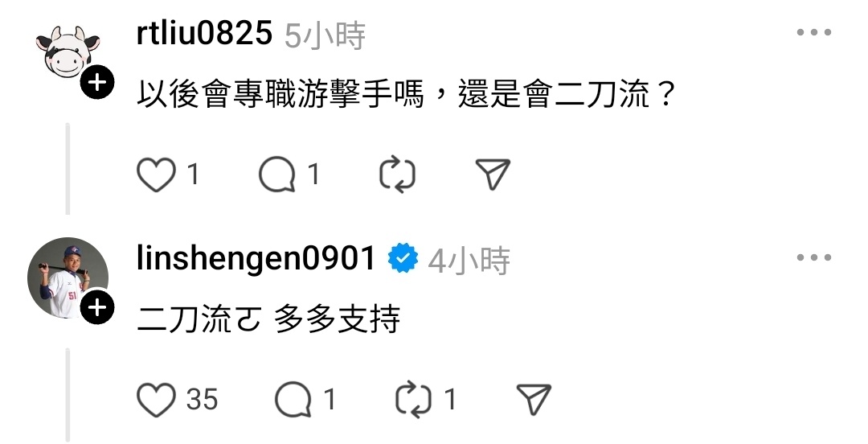This screenshot has width=868, height=444.
Task: Open the more options menu for linshengen0901's reply
Action: click(x=814, y=257)
